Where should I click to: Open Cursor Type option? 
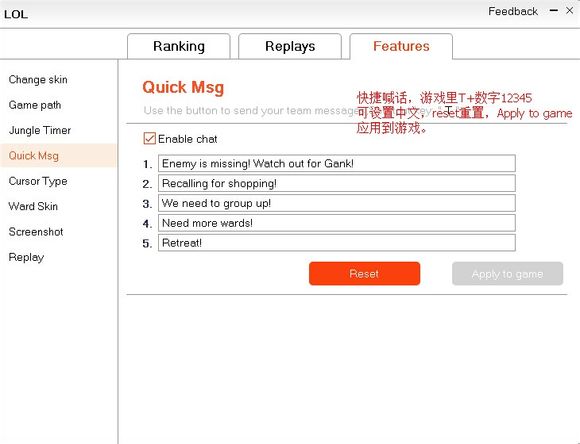[38, 181]
